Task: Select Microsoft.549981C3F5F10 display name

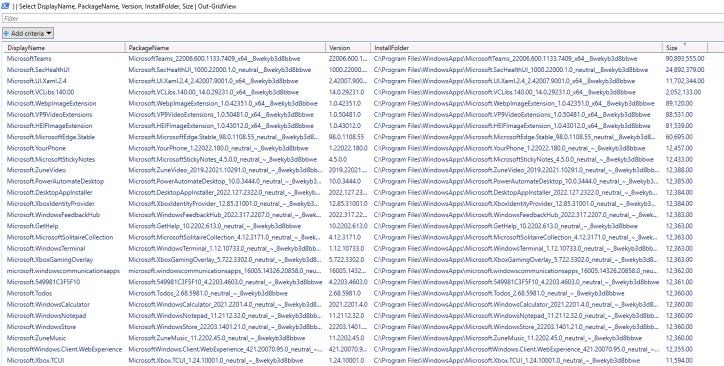Action: (x=43, y=282)
